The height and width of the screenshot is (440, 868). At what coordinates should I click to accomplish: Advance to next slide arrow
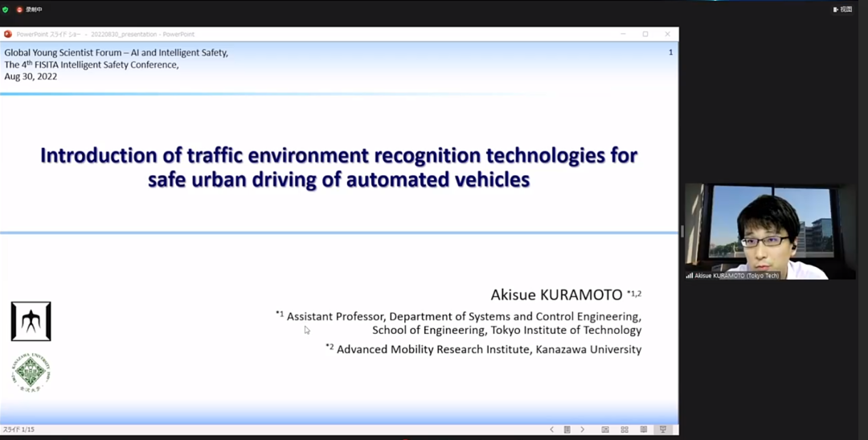(x=583, y=430)
